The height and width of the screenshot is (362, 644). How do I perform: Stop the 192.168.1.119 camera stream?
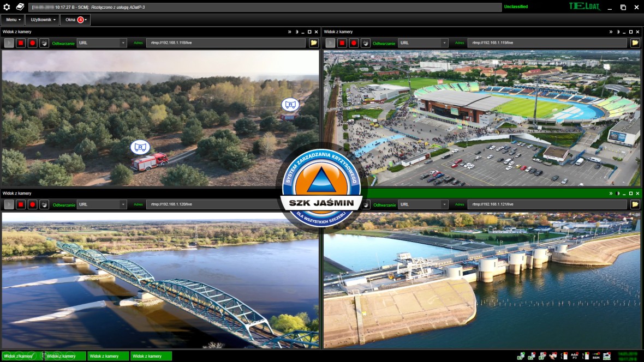click(342, 43)
